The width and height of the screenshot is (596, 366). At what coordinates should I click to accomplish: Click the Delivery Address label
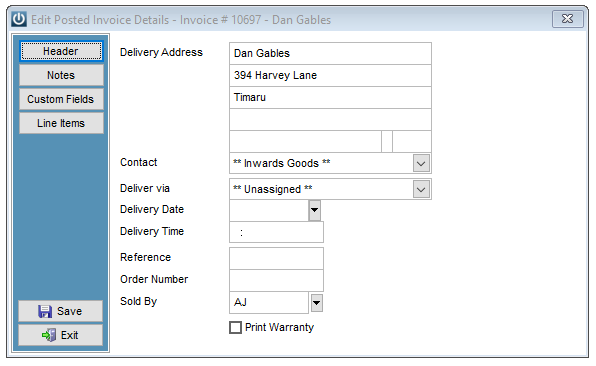(x=161, y=52)
